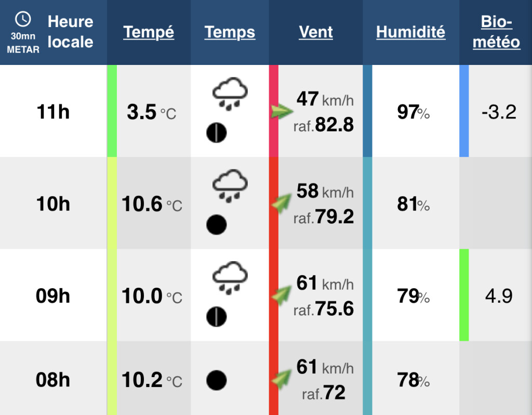
Task: Click the rain cloud icon in 10h row
Action: tap(230, 186)
